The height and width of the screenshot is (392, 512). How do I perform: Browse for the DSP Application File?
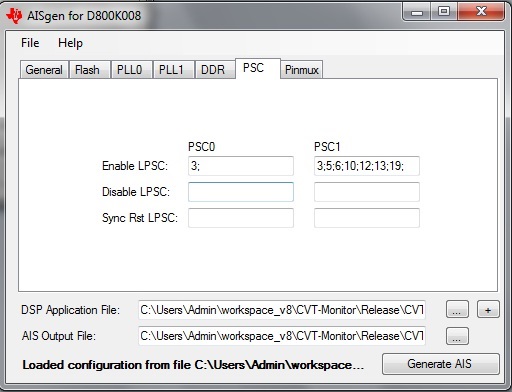pyautogui.click(x=457, y=309)
